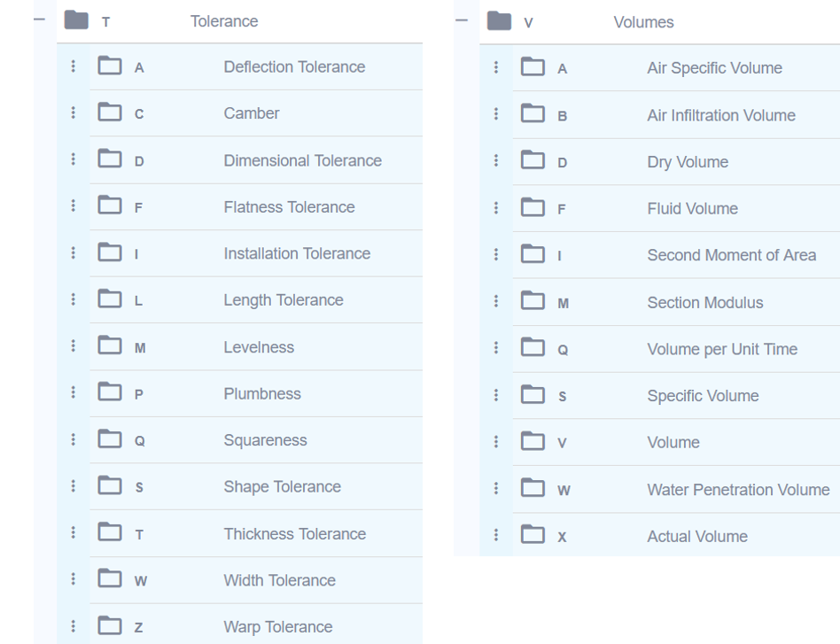Click the folder icon next to Dry Volume
Screen dimensions: 840x644
[533, 162]
